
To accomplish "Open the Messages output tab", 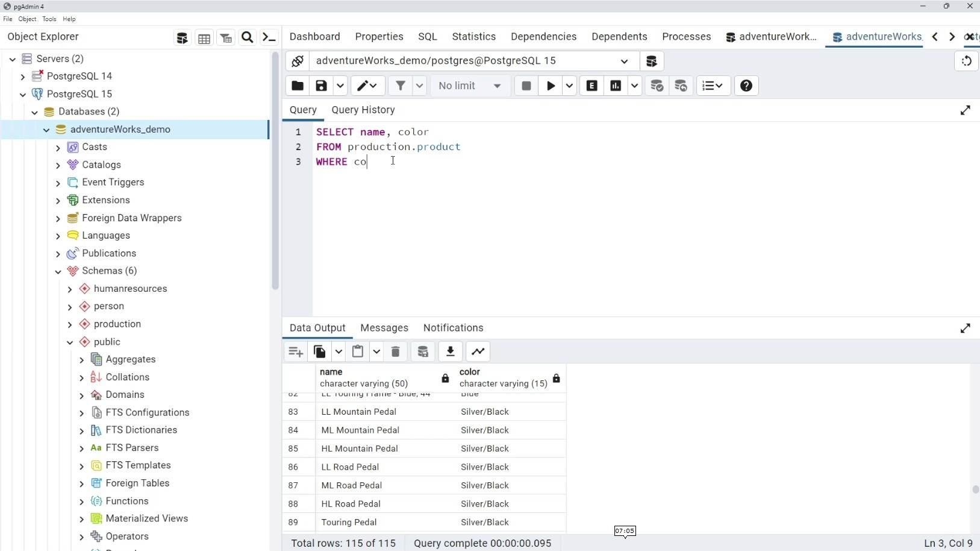I will pyautogui.click(x=384, y=328).
